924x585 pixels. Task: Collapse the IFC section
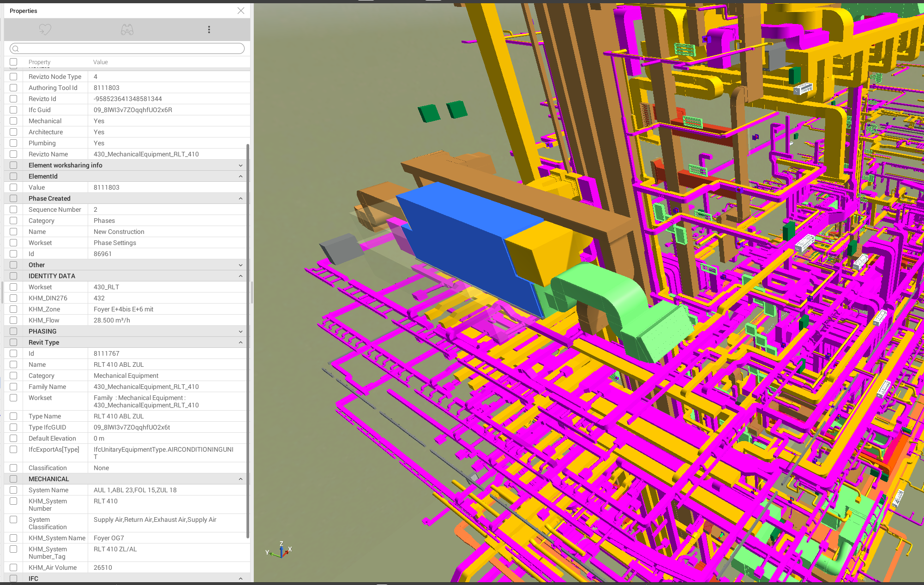[x=240, y=579]
